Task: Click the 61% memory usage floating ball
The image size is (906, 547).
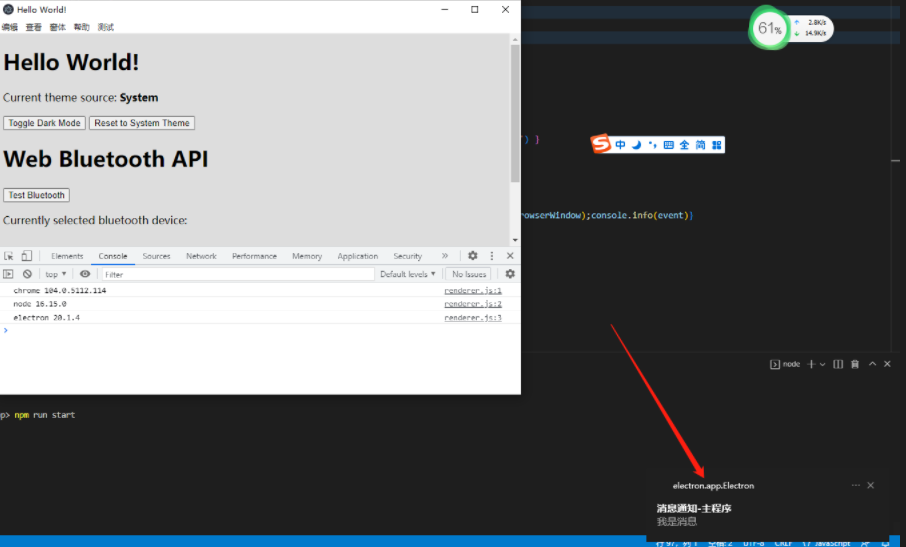Action: pos(769,28)
